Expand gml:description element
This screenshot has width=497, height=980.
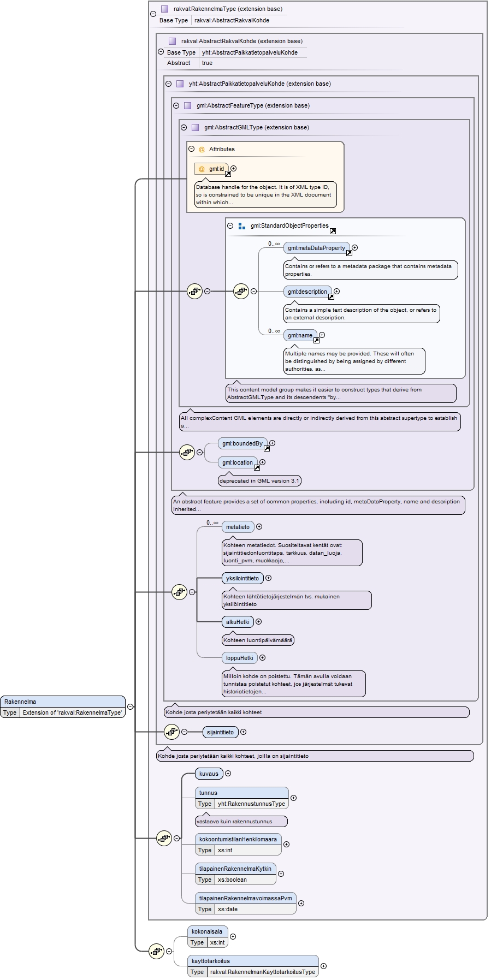[337, 291]
